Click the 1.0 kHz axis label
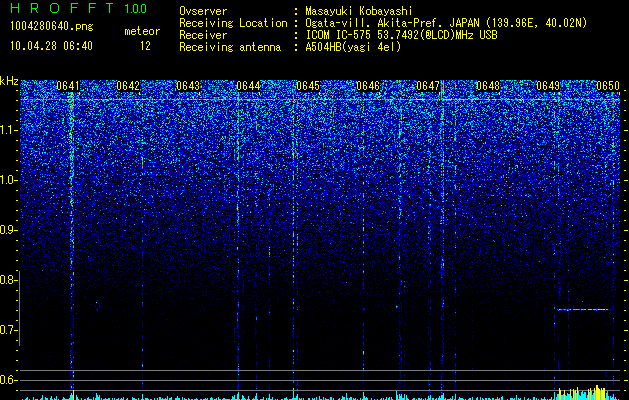The height and width of the screenshot is (400, 629). [x=8, y=180]
